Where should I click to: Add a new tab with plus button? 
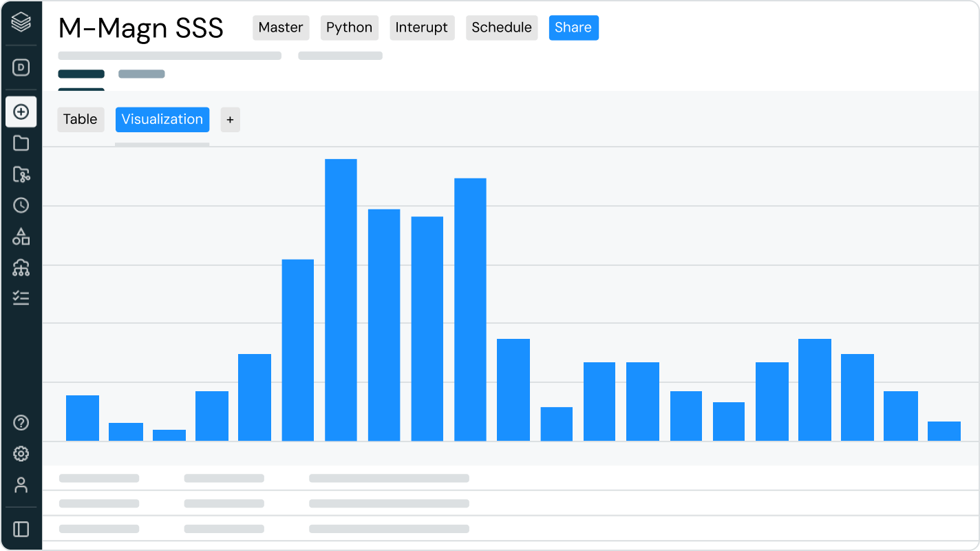click(230, 120)
